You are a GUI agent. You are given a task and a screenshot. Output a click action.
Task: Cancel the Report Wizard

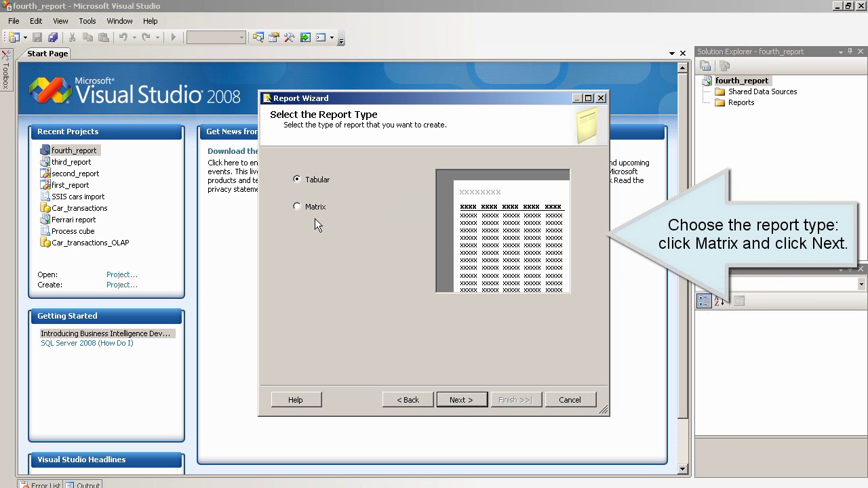click(570, 400)
